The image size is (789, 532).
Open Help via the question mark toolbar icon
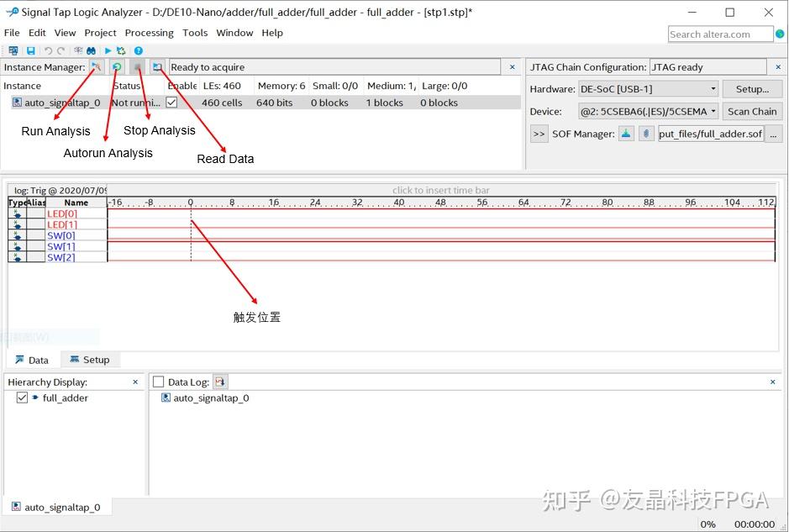coord(137,50)
